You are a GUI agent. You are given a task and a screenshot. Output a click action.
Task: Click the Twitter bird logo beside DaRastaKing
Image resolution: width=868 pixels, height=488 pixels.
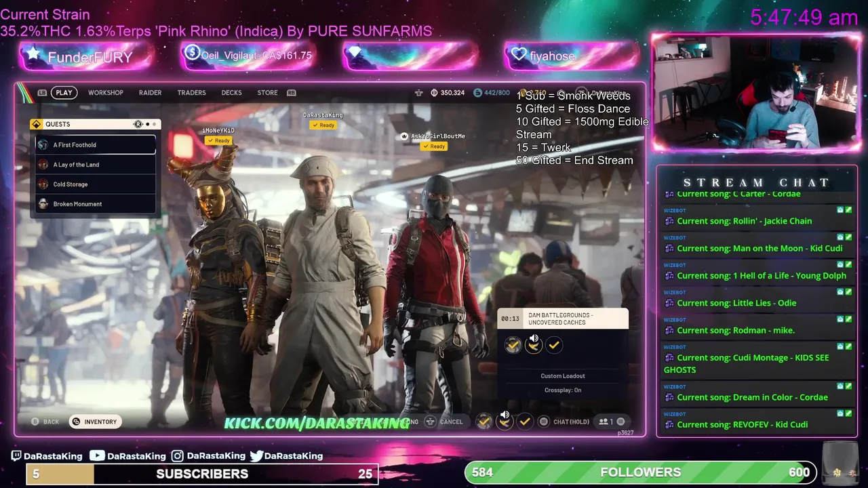click(x=256, y=456)
